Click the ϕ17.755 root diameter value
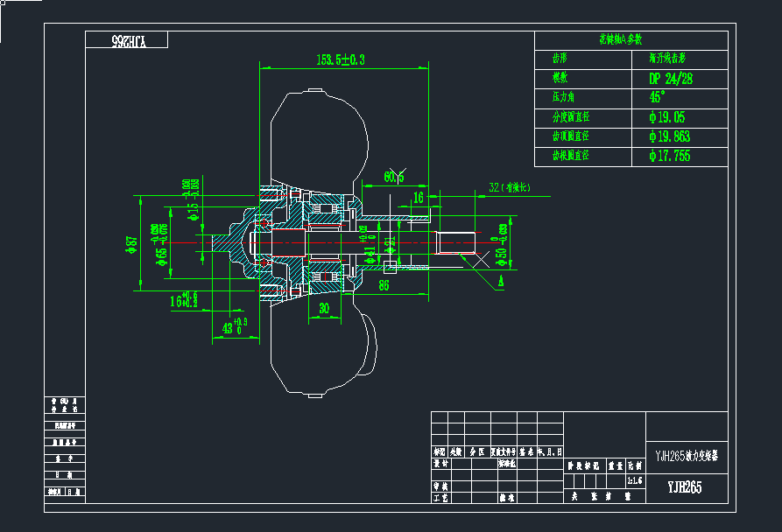The width and height of the screenshot is (782, 532). 670,156
